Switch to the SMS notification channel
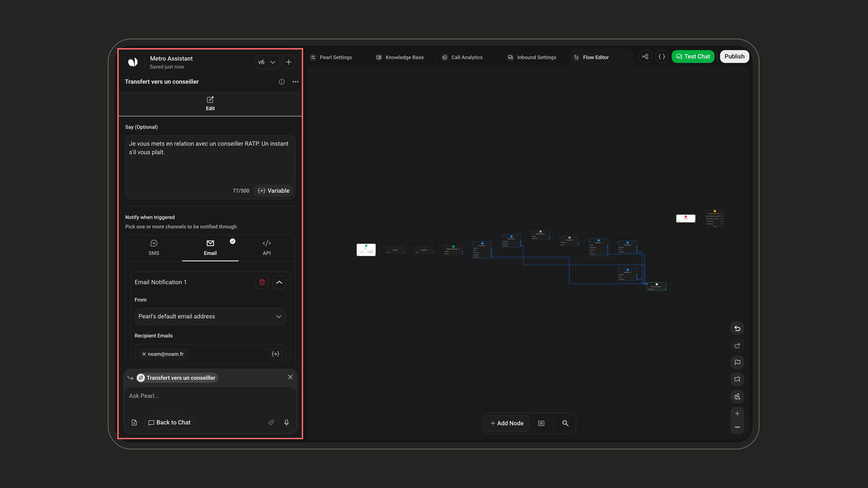868x488 pixels. 154,248
